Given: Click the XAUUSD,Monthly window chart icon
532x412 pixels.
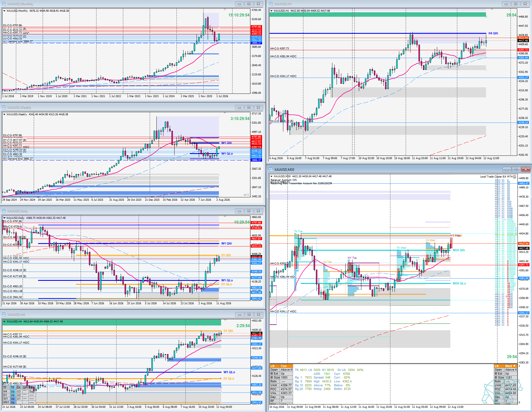Looking at the screenshot, I should (4, 4).
